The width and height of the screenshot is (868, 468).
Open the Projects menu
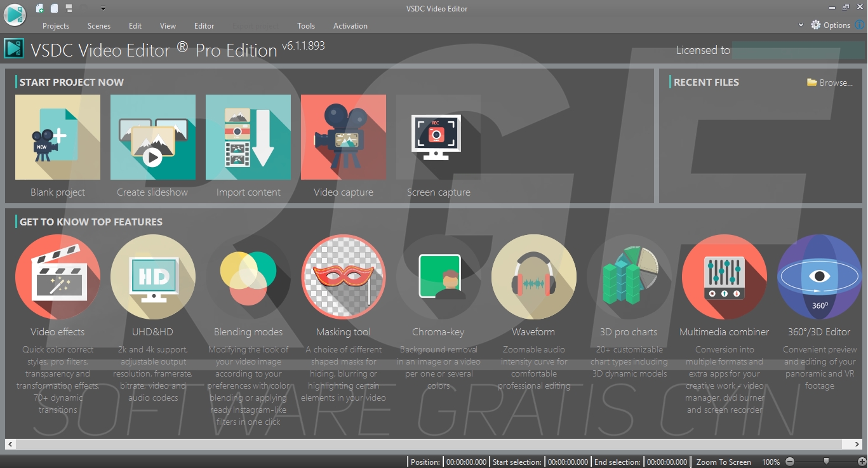point(56,26)
